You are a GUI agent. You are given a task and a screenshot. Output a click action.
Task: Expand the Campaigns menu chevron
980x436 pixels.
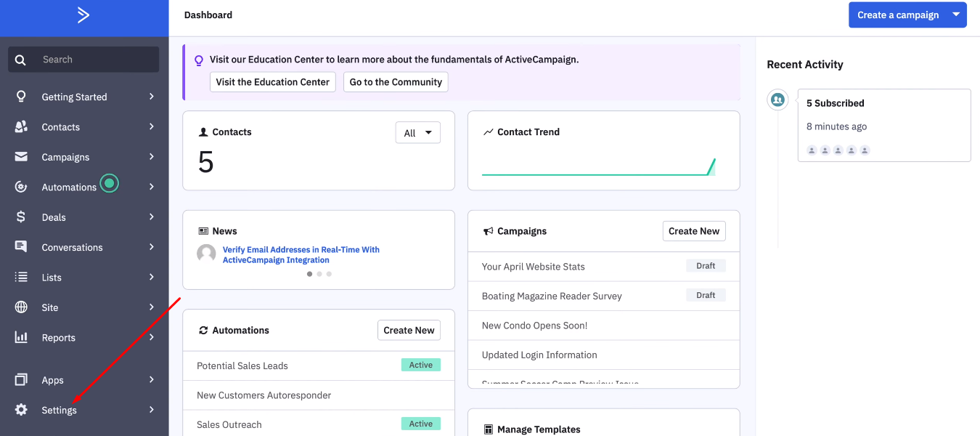pos(152,156)
